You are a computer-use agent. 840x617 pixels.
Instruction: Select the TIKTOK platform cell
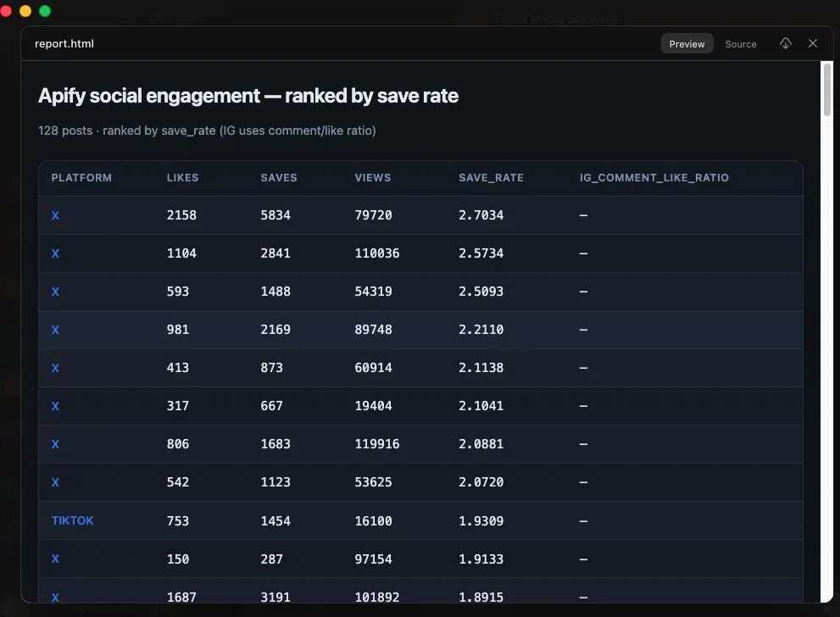[72, 520]
